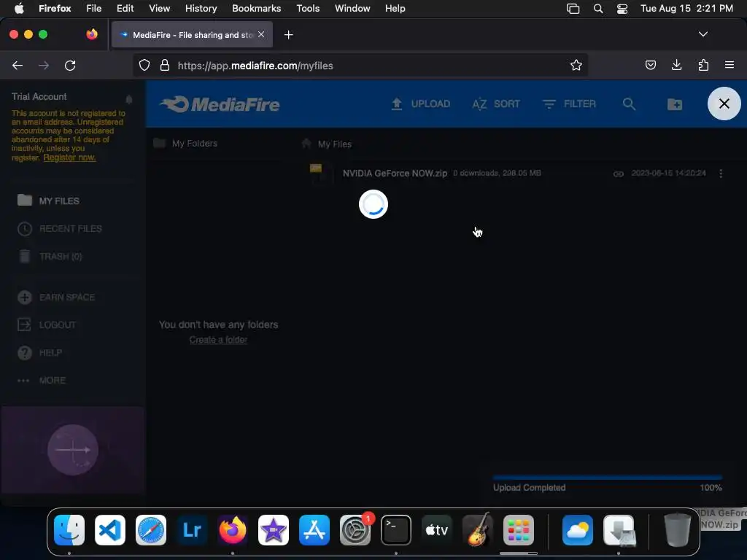
Task: Open MY FILES in sidebar
Action: 48,201
